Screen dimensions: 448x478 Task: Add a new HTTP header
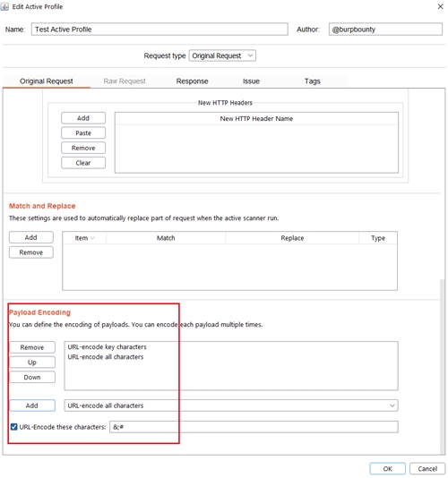click(x=83, y=118)
